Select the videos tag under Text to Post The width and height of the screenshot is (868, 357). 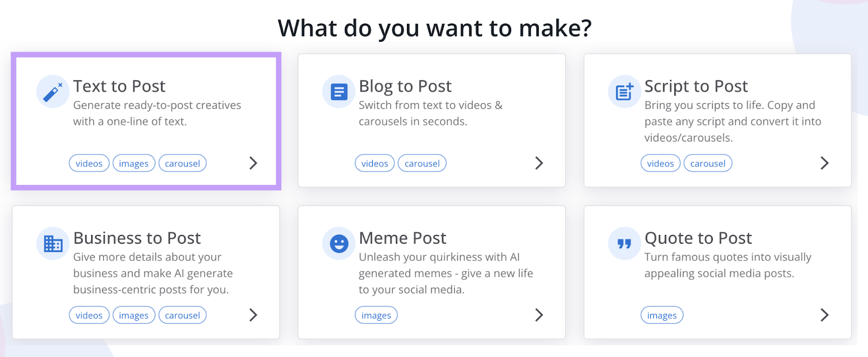88,163
